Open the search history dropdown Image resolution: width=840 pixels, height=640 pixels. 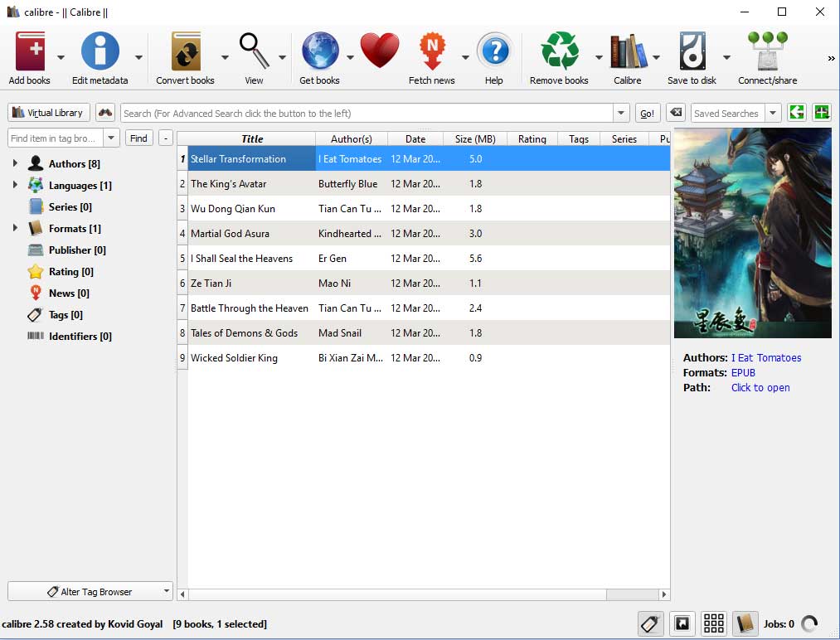pos(621,113)
